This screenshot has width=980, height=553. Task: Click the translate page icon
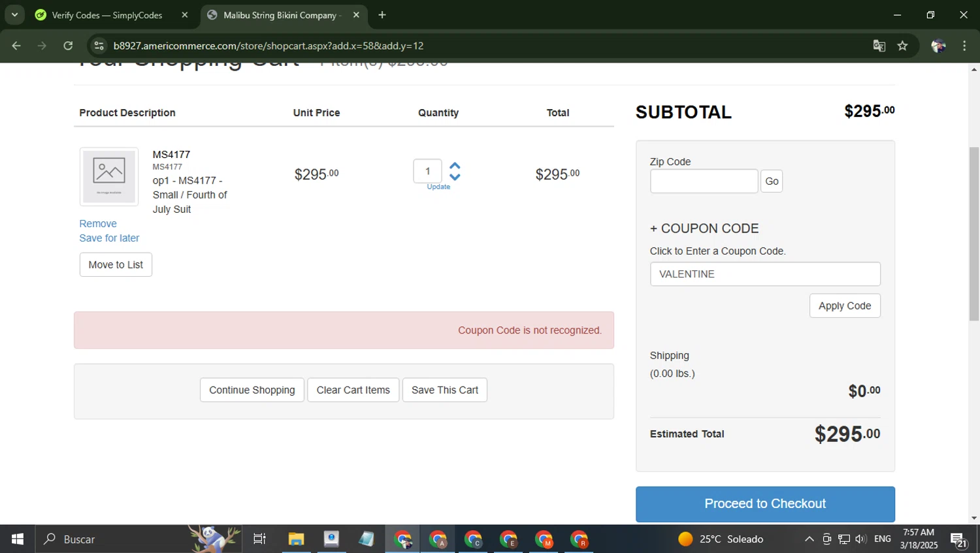[x=879, y=46]
